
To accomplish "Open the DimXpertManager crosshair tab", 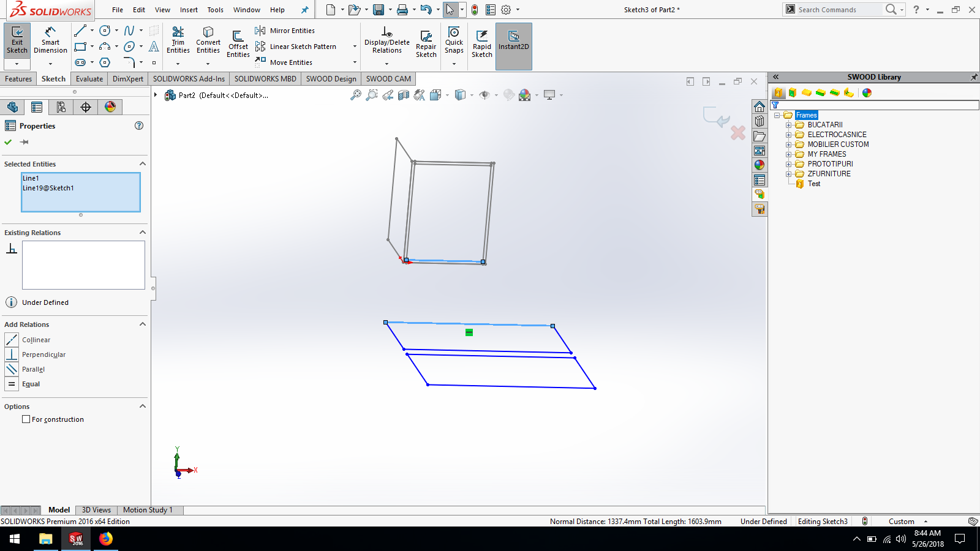I will (x=86, y=107).
